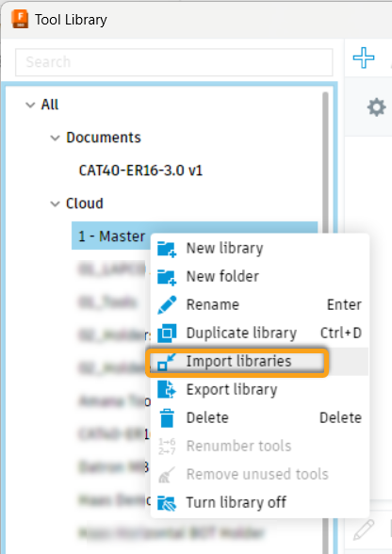Open the gear settings icon
Viewport: 392px width, 554px height.
pos(376,107)
